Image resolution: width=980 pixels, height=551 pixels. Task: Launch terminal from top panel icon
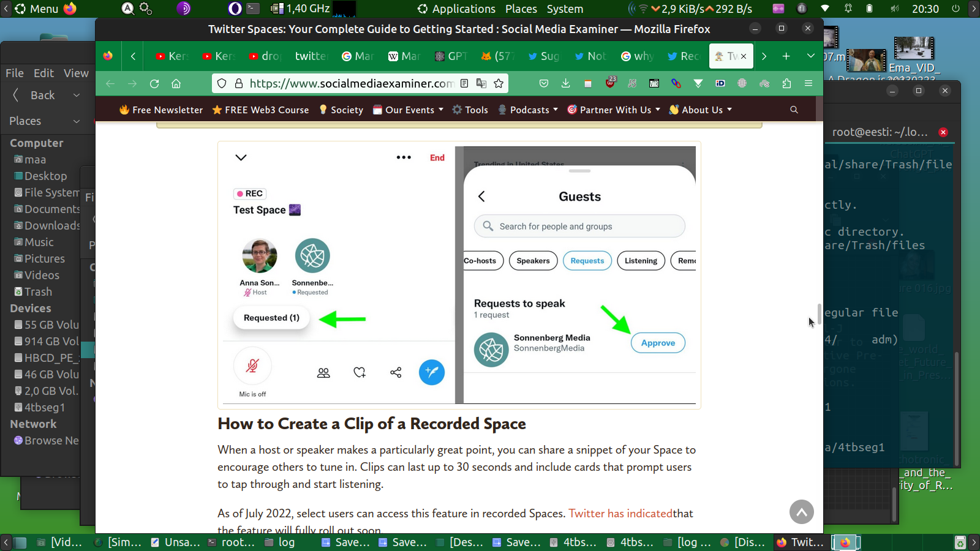click(x=254, y=9)
